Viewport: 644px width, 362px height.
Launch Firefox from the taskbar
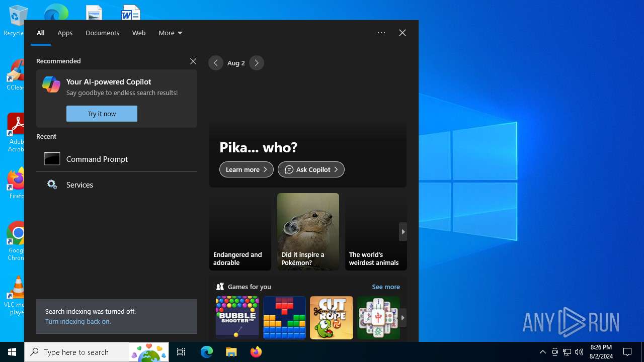point(256,352)
